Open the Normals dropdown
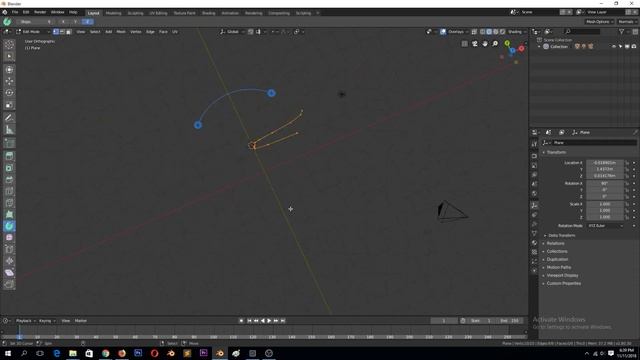Screen dimensions: 640x360 pos(627,22)
